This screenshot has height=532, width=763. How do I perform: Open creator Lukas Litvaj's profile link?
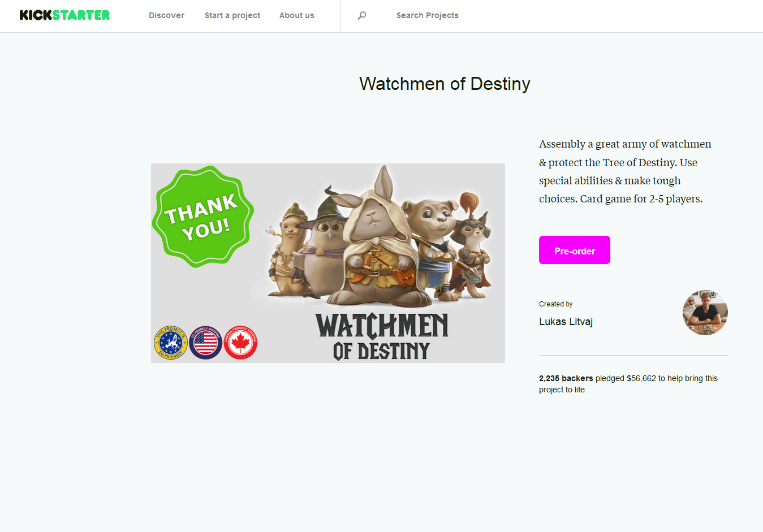(566, 322)
